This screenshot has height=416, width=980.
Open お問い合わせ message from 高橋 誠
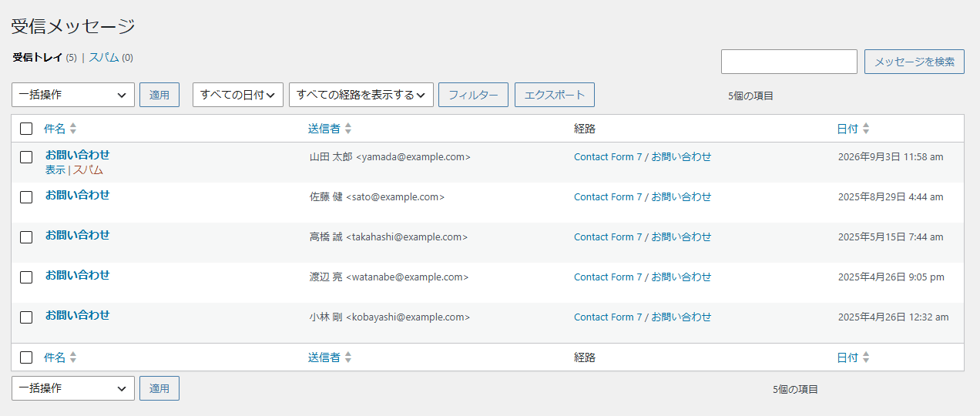point(77,235)
